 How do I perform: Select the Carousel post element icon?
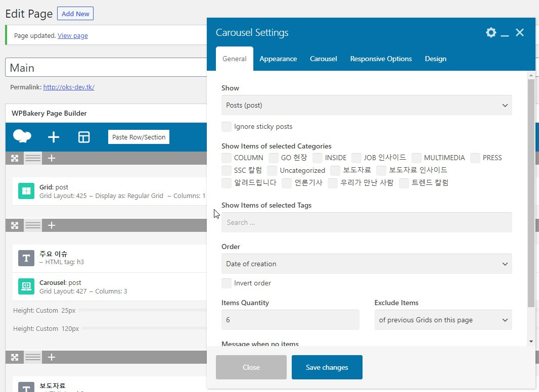coord(26,286)
